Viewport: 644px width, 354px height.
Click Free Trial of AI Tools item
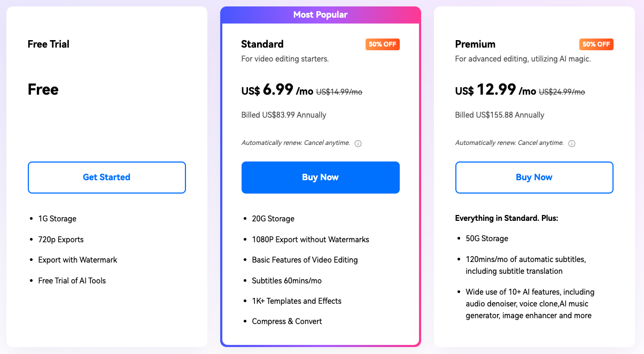(x=72, y=281)
